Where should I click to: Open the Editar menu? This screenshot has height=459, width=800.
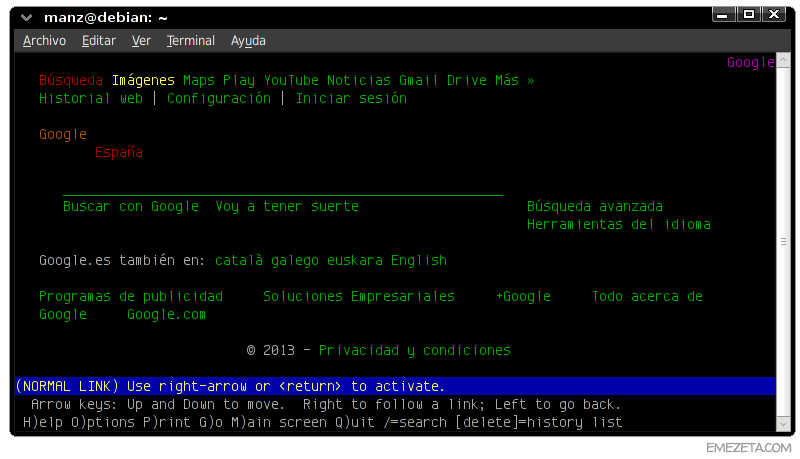point(98,41)
